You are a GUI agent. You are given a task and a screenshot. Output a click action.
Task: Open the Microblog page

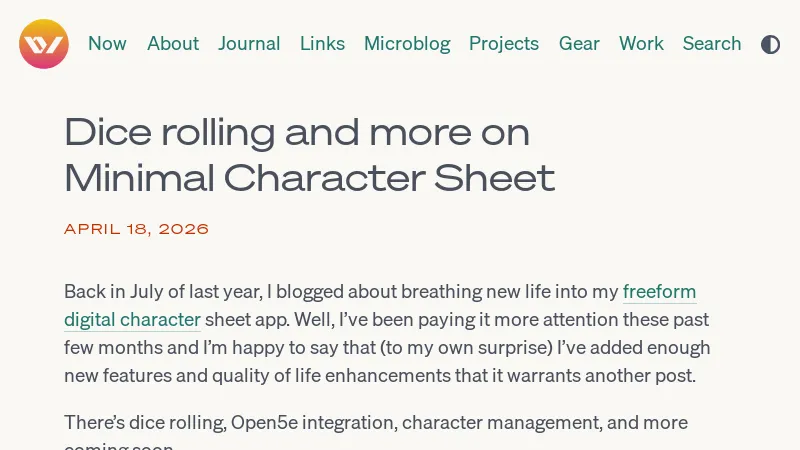[407, 44]
